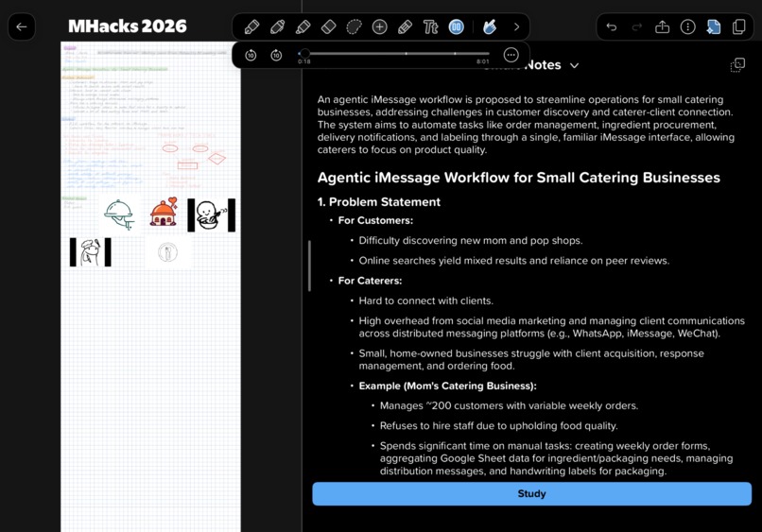Screen dimensions: 762x532
Task: Select the character stirring bowl sticker
Action: pyautogui.click(x=212, y=215)
